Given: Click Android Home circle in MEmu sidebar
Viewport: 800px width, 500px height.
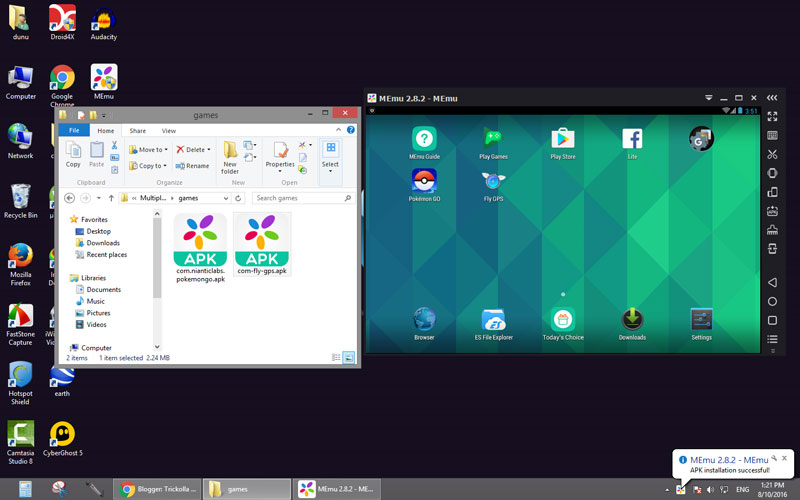Looking at the screenshot, I should tap(772, 301).
